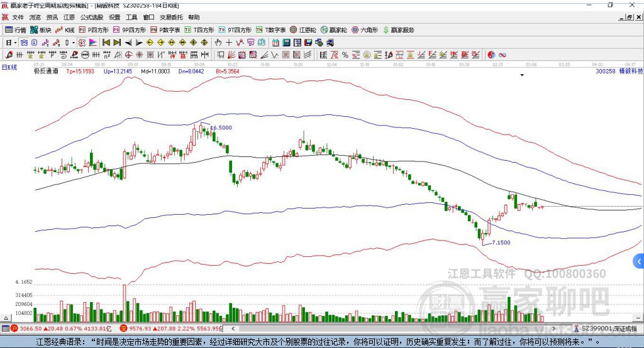Open the 9P四方形 tool

(x=130, y=30)
